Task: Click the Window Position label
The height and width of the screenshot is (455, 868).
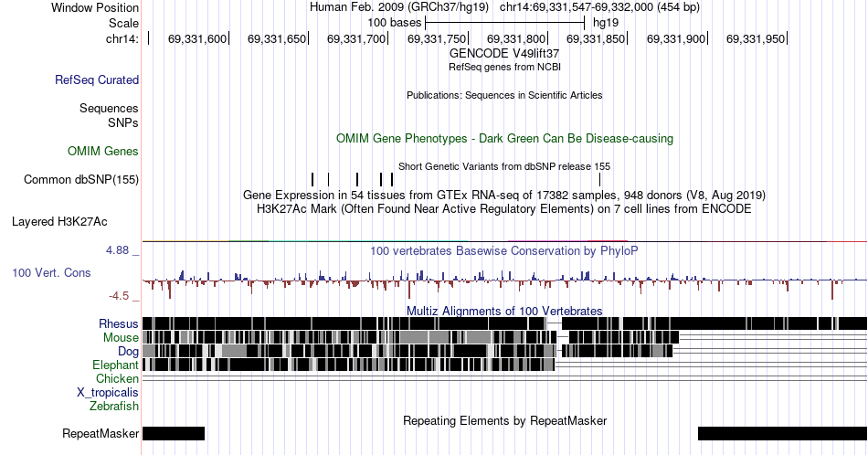Action: 95,7
